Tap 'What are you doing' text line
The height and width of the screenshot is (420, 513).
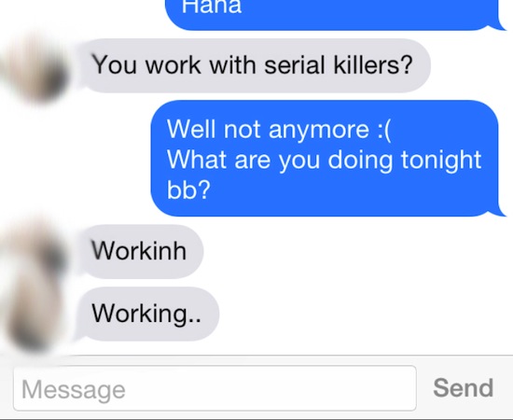(280, 161)
